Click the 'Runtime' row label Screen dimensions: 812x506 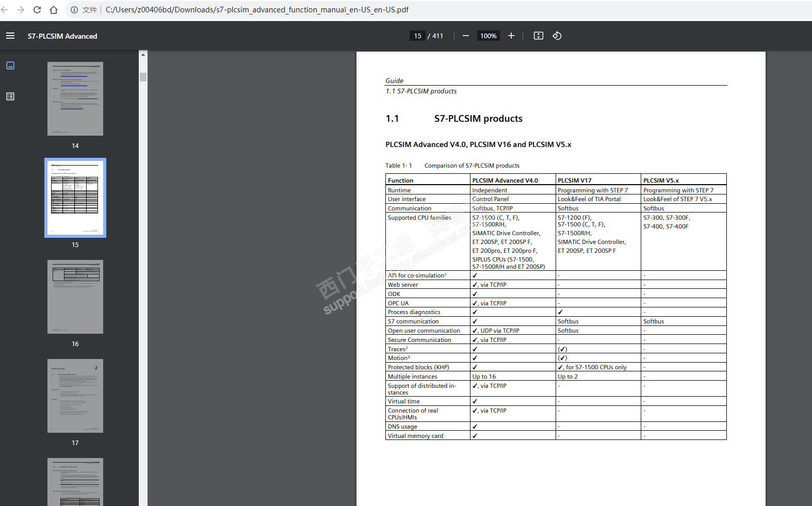tap(399, 190)
